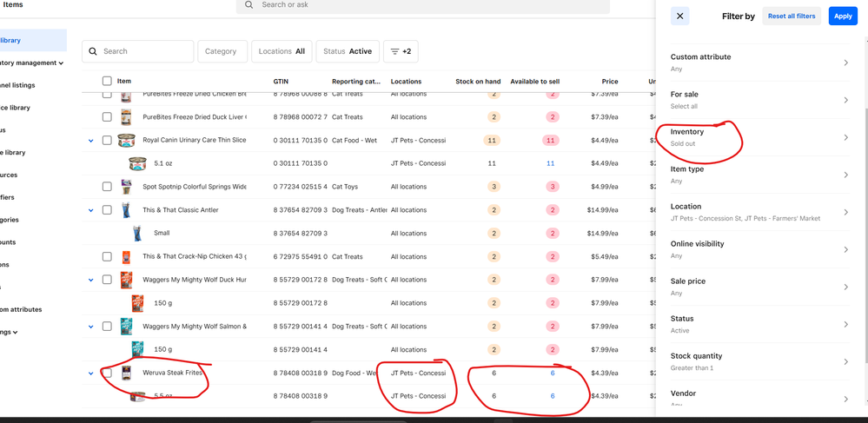868x423 pixels.
Task: Click This & That Classic Antler image
Action: pyautogui.click(x=127, y=210)
